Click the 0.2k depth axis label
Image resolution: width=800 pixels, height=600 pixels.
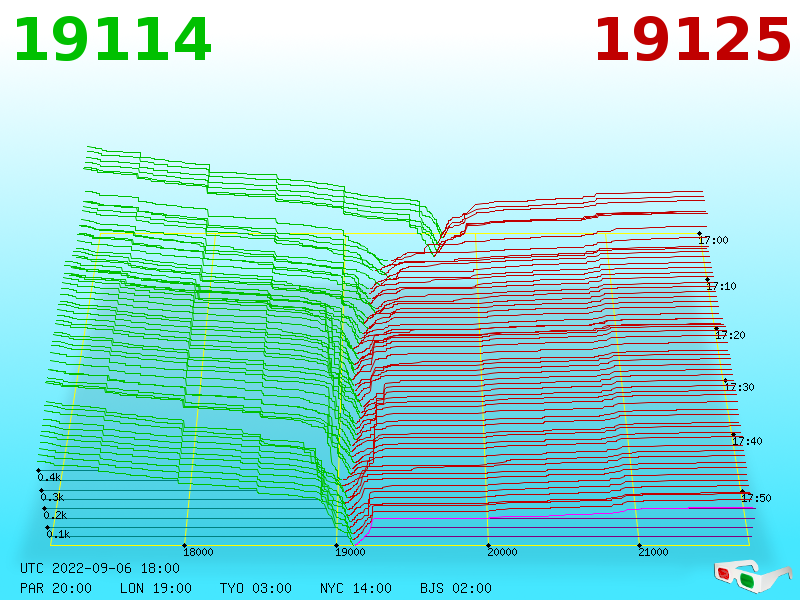55,515
